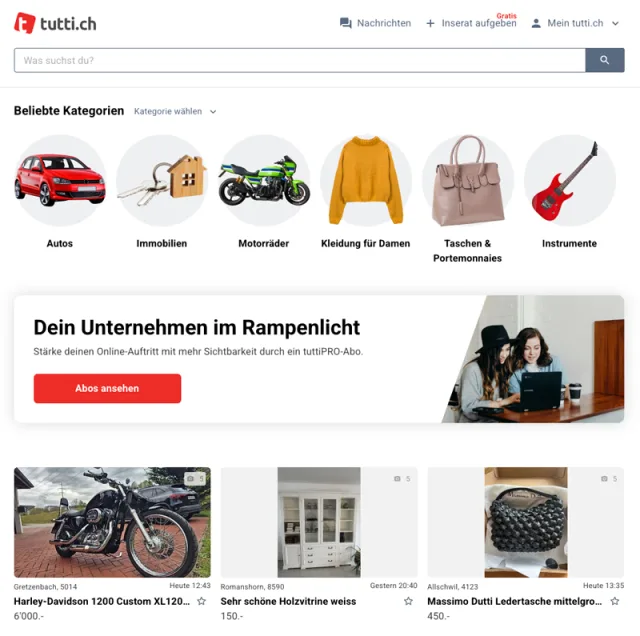
Task: Click the tutti.ch logo
Action: [55, 23]
